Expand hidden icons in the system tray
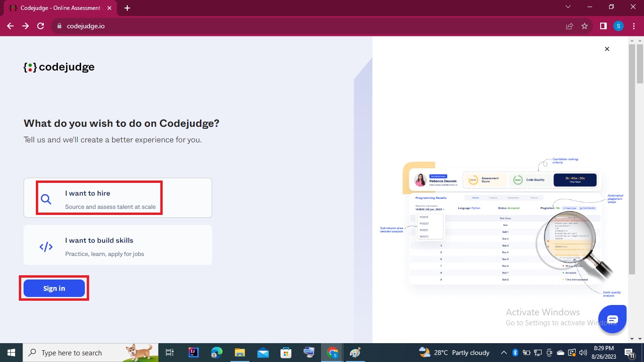Image resolution: width=644 pixels, height=362 pixels. [x=504, y=352]
